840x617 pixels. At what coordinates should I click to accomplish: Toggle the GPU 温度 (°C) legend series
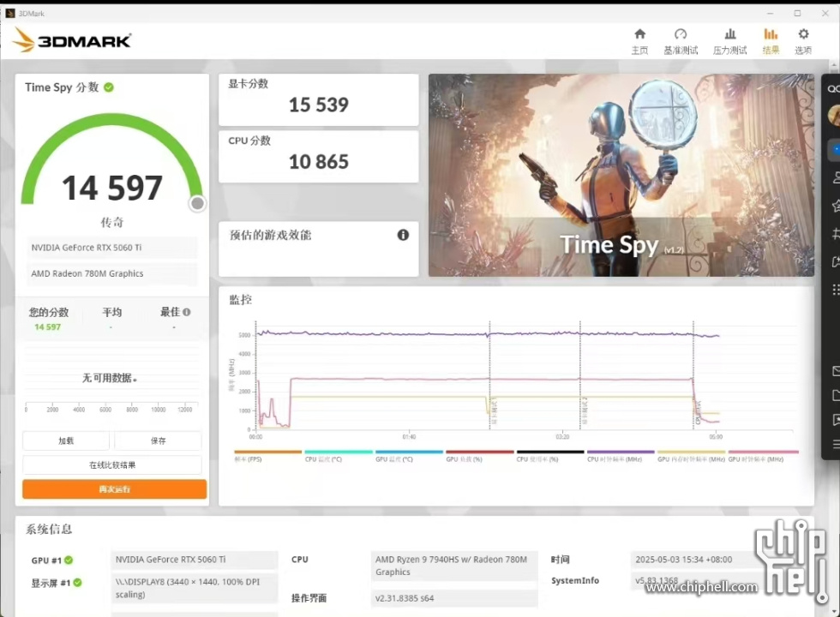[409, 456]
